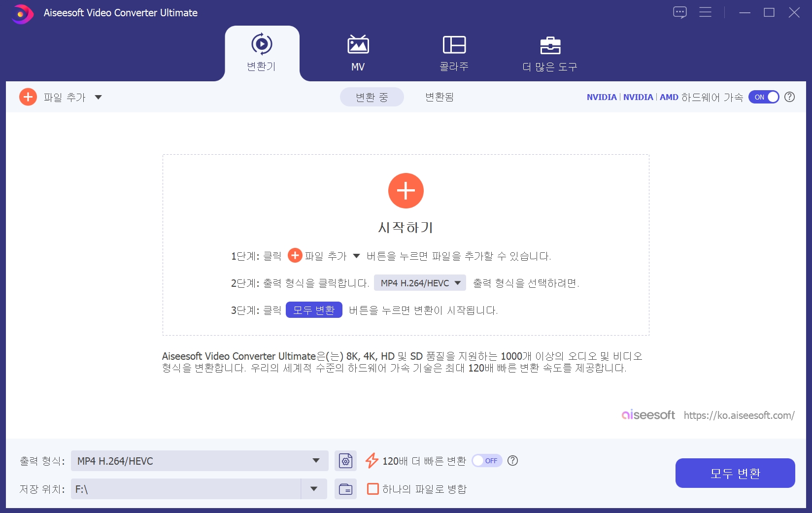Enable the 120배 더 빠른 변환 switch
Viewport: 812px width, 513px height.
(487, 461)
